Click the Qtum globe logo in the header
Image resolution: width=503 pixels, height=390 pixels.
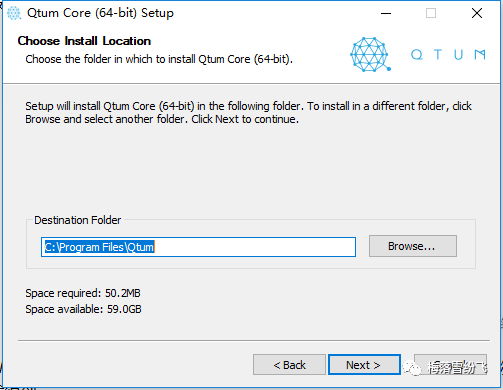coord(370,54)
